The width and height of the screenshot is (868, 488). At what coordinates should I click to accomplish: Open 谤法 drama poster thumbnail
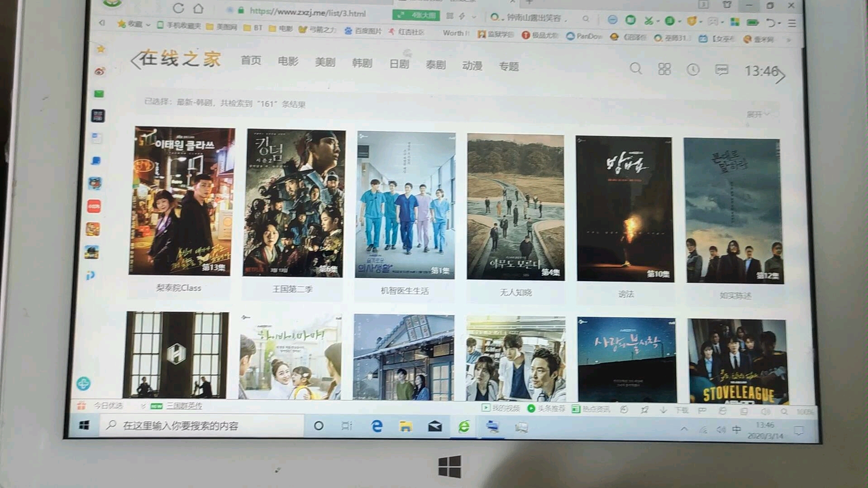point(625,209)
